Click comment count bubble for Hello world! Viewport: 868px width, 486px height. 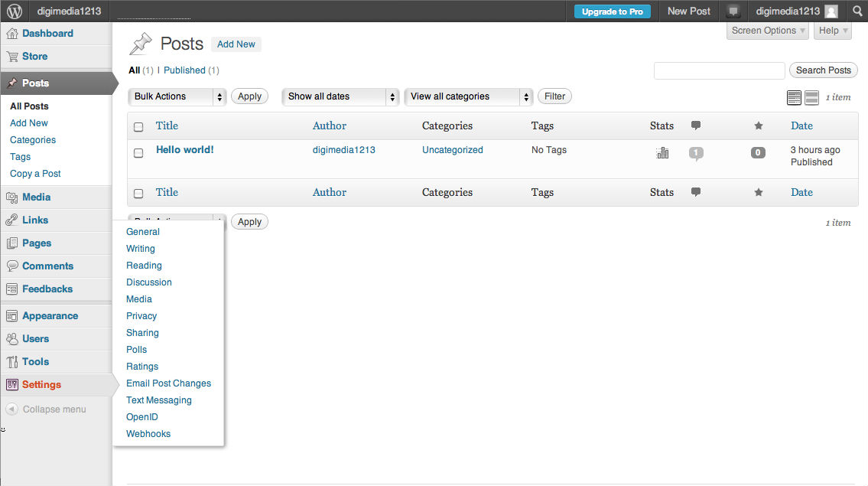coord(697,153)
